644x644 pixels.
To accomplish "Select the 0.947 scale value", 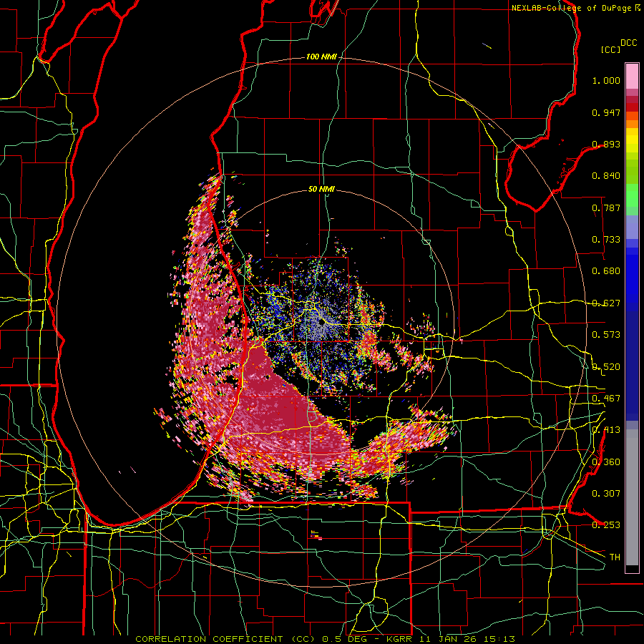I will (x=606, y=112).
